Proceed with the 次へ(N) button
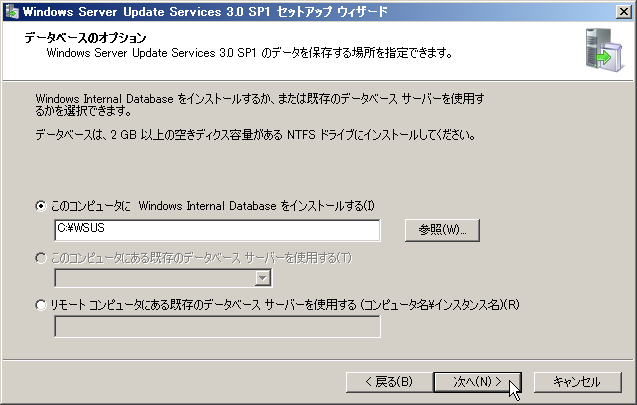Image resolution: width=637 pixels, height=405 pixels. coord(477,382)
